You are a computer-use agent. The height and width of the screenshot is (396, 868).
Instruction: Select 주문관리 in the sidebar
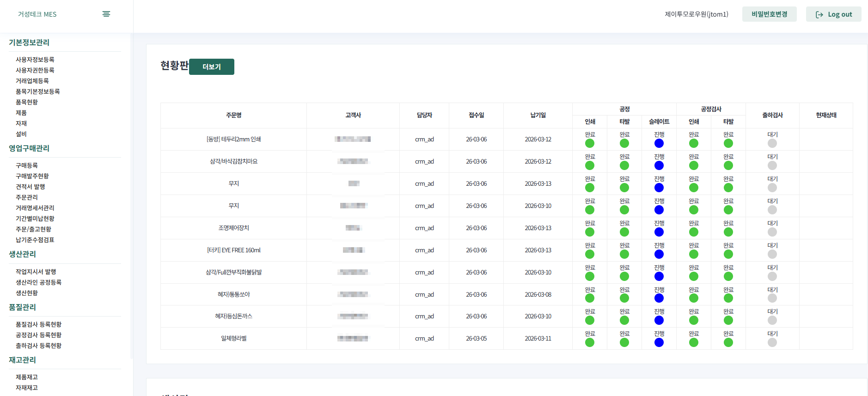coord(27,197)
